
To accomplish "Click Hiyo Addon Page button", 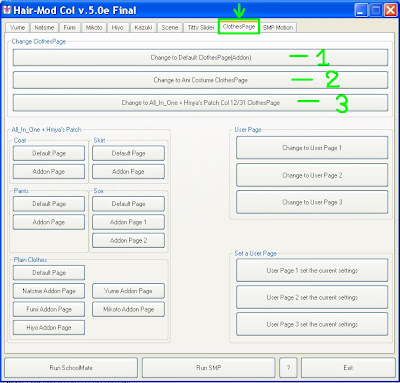I will pos(49,328).
